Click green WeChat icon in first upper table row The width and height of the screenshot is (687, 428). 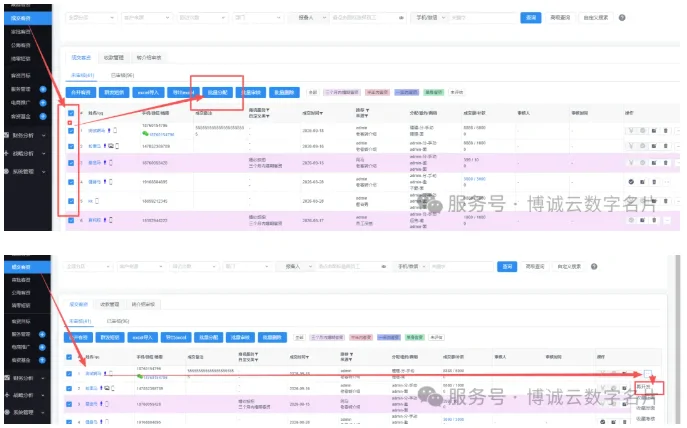[145, 134]
